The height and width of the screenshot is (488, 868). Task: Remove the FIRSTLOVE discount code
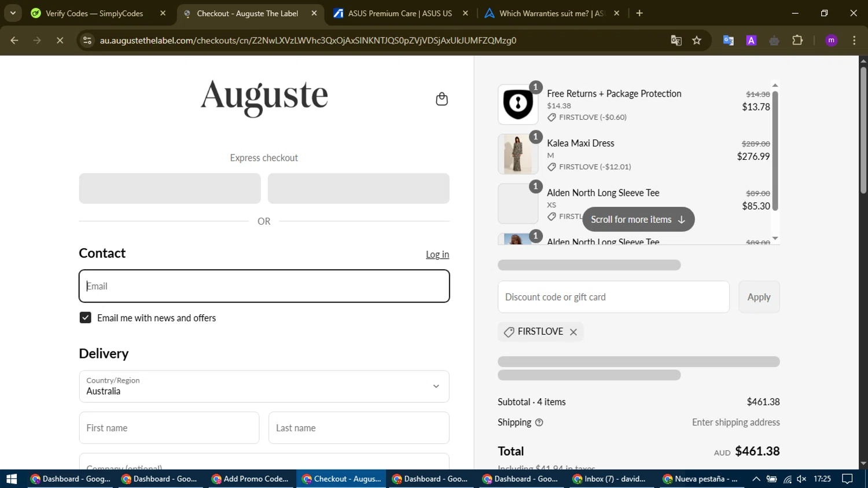coord(573,332)
